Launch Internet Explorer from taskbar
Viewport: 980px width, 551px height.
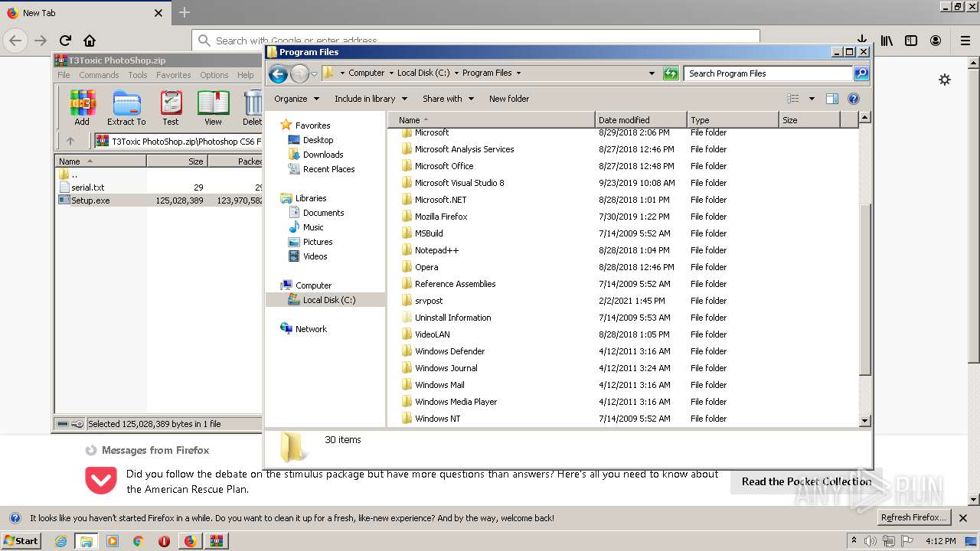tap(60, 541)
